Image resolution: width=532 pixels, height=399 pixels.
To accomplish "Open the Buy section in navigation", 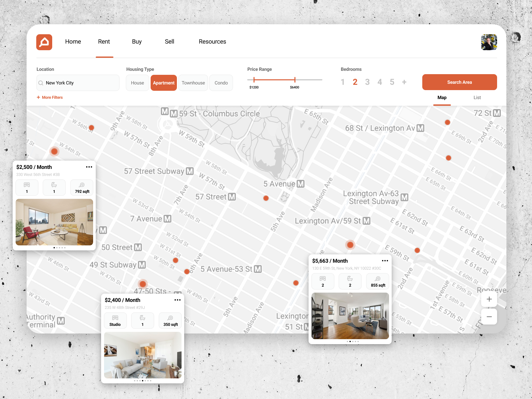I will click(136, 42).
